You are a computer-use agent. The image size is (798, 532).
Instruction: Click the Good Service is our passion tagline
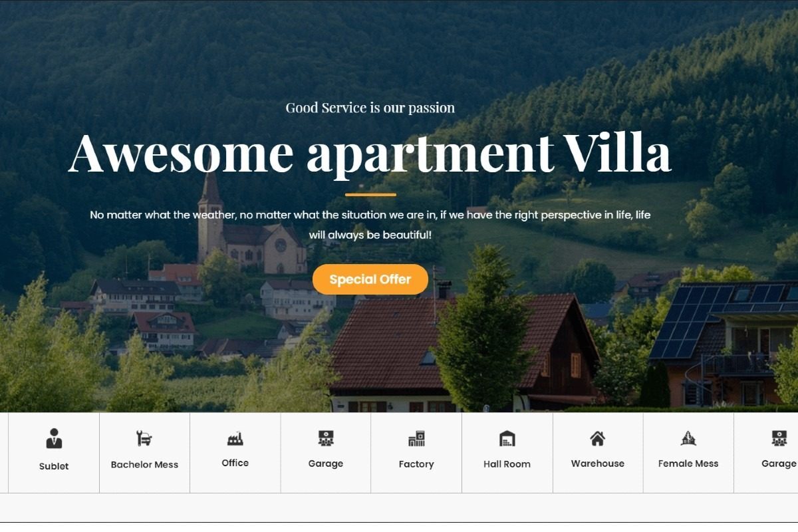pyautogui.click(x=370, y=108)
